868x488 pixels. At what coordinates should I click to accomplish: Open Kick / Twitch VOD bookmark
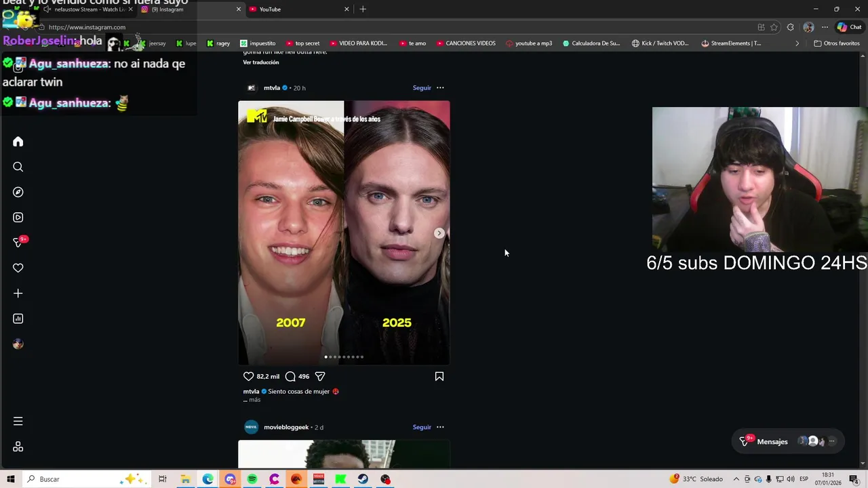[x=660, y=43]
